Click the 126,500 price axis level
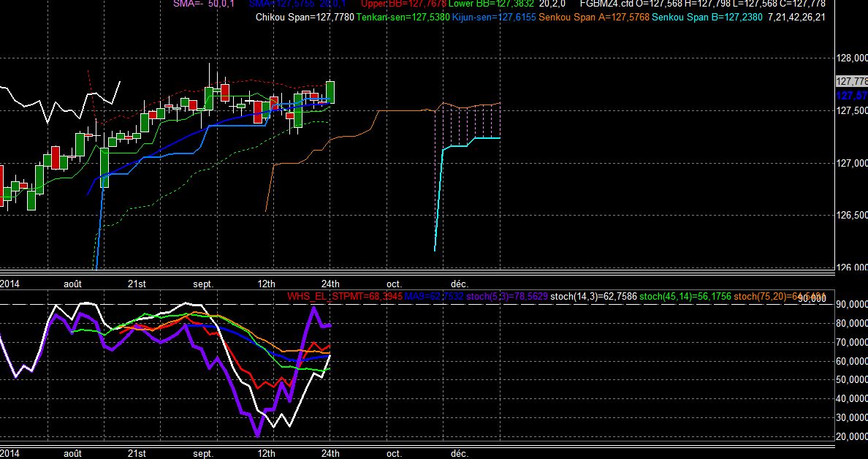 click(x=851, y=216)
